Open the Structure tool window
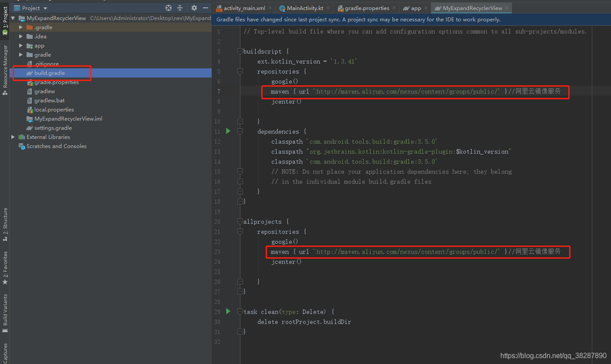The width and height of the screenshot is (611, 364). (5, 224)
